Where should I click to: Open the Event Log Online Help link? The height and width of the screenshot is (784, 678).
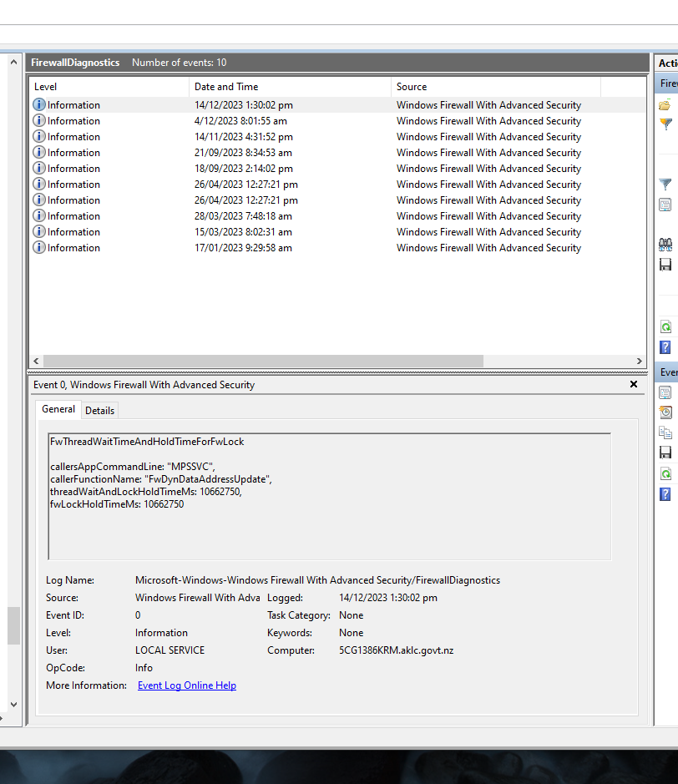coord(187,685)
